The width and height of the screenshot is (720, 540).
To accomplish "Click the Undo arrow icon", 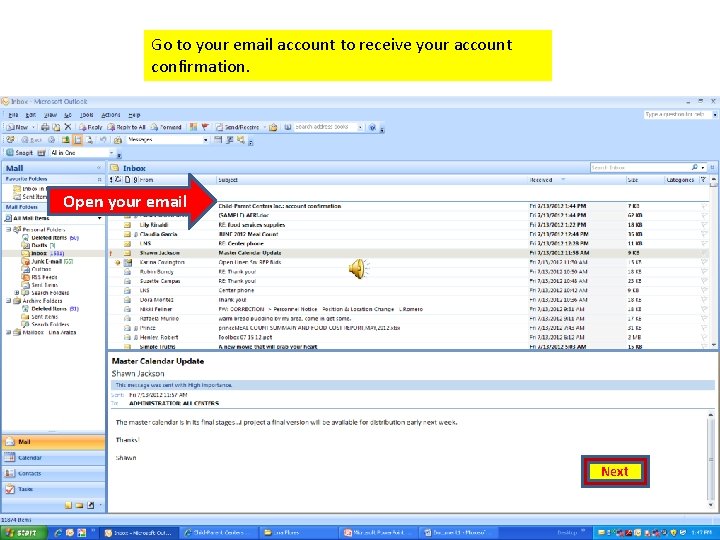I will click(103, 140).
